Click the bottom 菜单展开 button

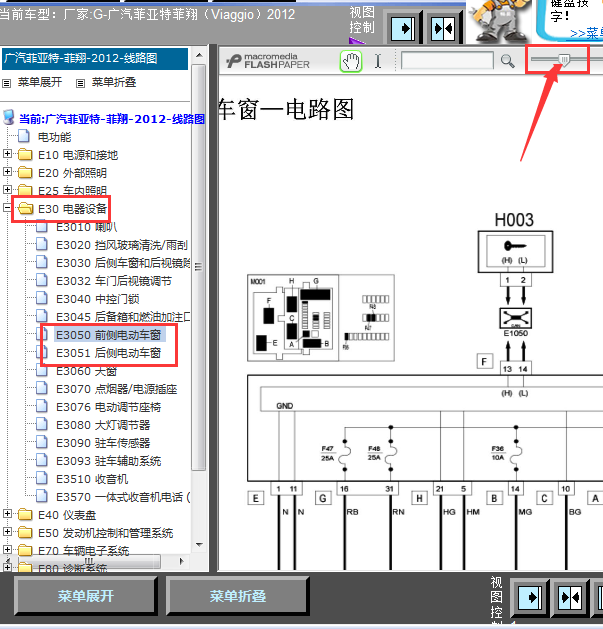85,596
